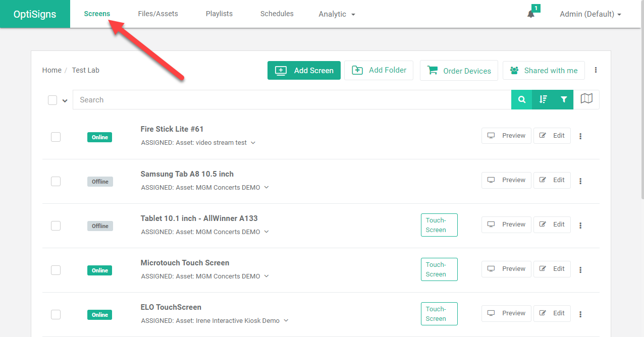
Task: Preview ELO TouchScreen
Action: [506, 313]
